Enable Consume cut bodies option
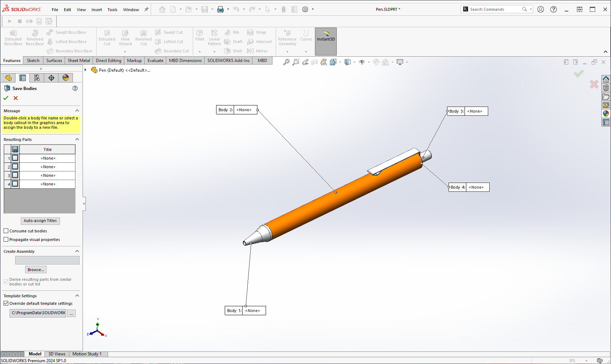The height and width of the screenshot is (364, 611). coord(6,231)
